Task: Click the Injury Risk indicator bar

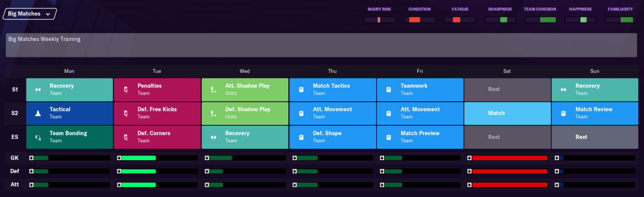Action: pyautogui.click(x=379, y=20)
